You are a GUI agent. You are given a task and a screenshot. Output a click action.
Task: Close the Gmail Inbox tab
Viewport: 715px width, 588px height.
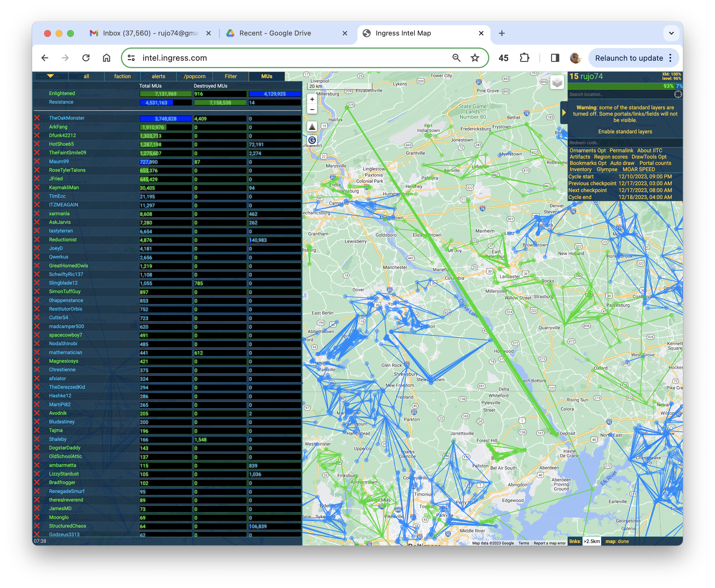tap(209, 33)
